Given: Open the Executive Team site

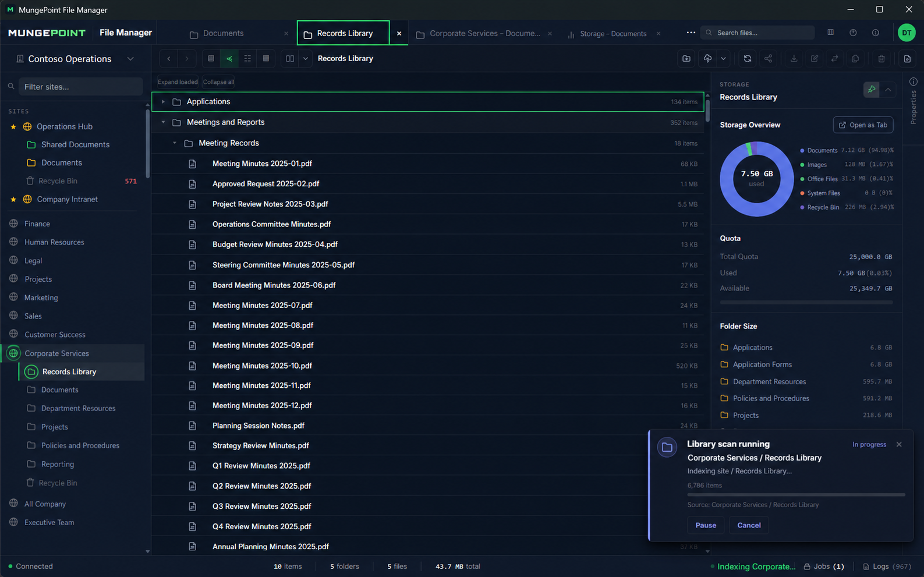Looking at the screenshot, I should 49,522.
